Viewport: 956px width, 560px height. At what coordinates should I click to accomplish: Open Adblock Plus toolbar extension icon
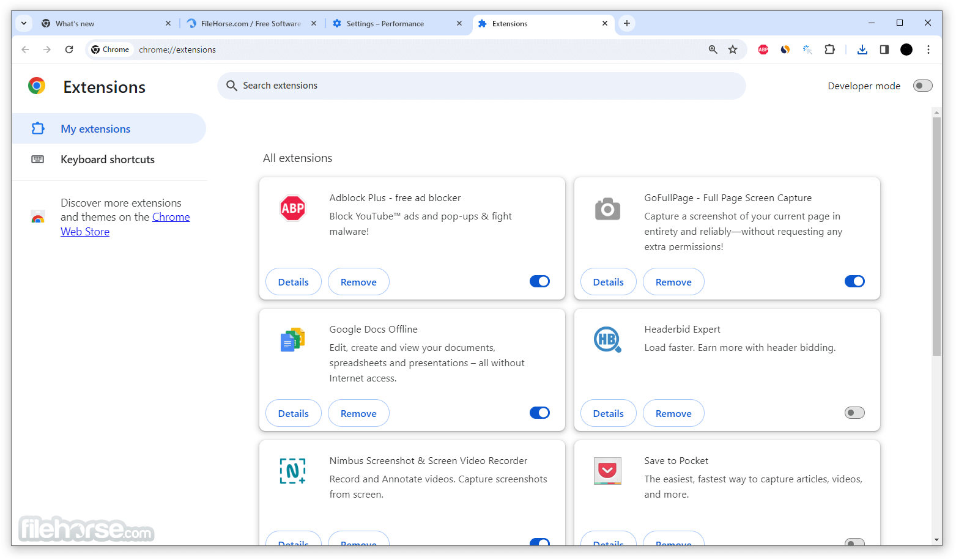click(763, 50)
